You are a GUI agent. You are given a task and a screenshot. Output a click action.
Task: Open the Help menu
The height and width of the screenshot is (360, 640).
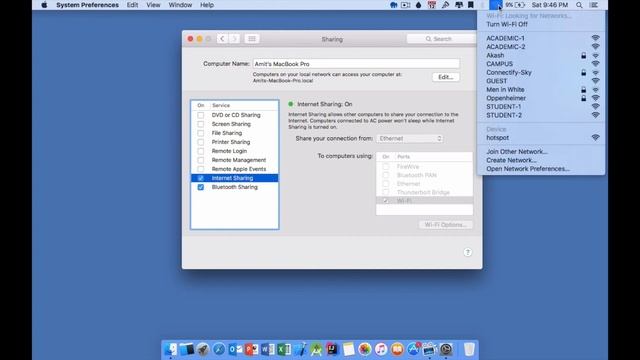[207, 5]
